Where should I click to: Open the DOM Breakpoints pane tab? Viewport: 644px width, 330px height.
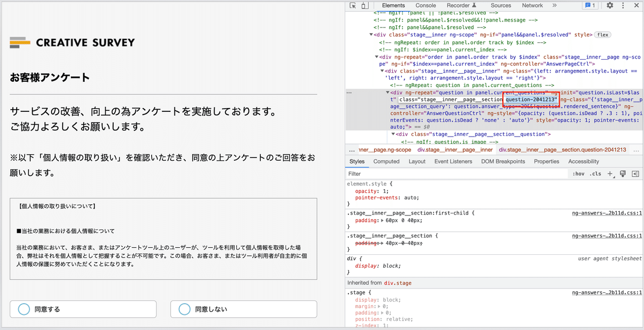[x=502, y=161]
